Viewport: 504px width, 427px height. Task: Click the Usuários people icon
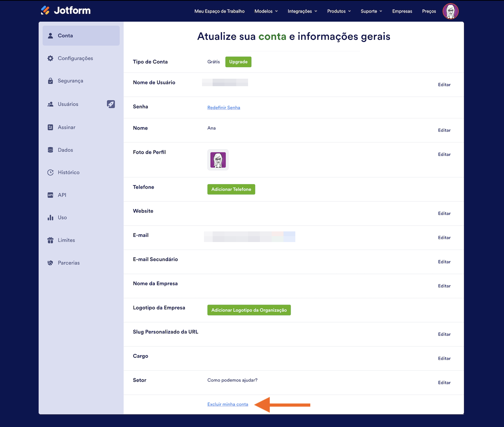coord(50,104)
